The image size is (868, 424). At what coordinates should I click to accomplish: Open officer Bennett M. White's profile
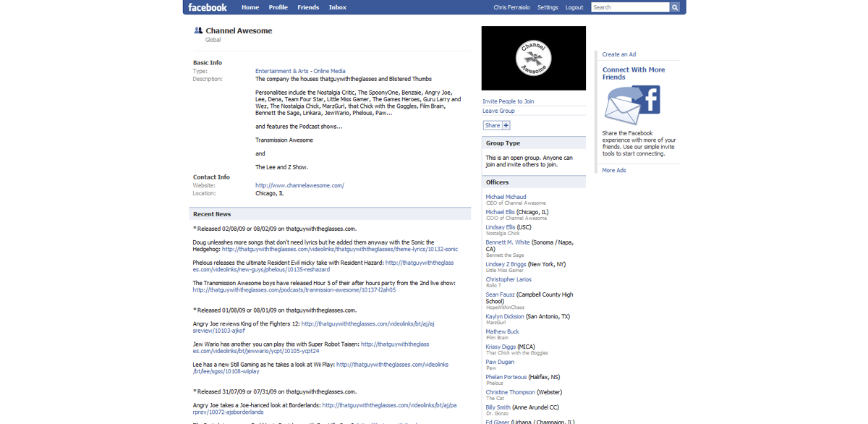[507, 242]
